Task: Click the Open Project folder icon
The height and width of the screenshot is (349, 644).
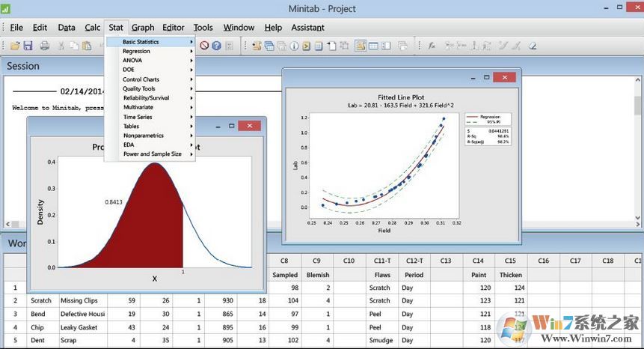Action: point(15,46)
